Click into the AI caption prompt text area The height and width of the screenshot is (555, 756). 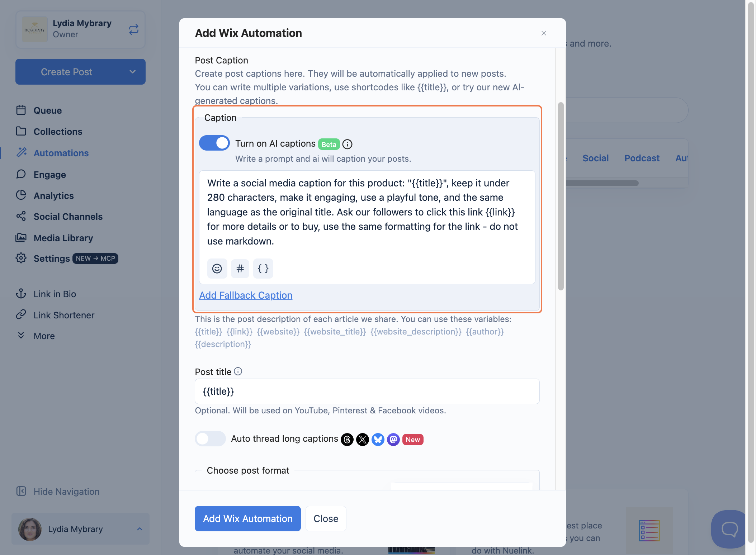click(367, 212)
